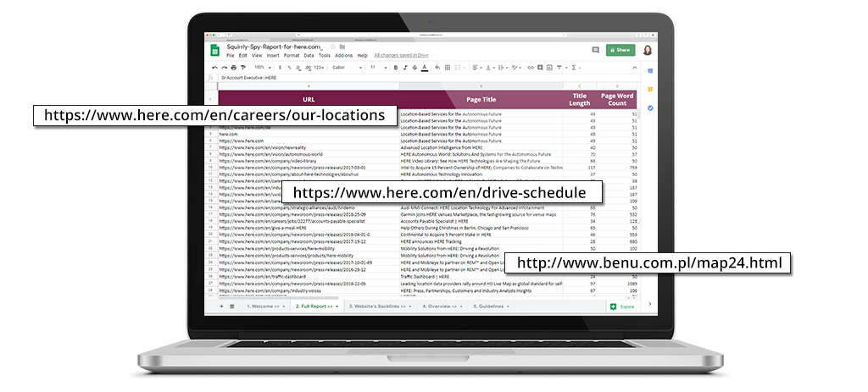Viewport: 868px width, 392px height.
Task: Increase decimal places
Action: click(x=309, y=68)
